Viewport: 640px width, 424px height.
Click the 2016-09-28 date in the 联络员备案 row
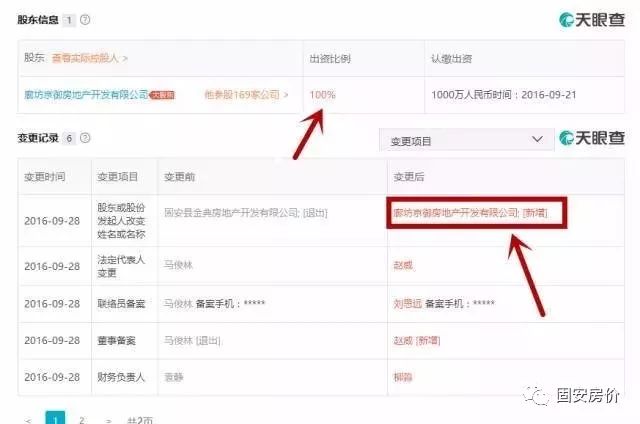tap(52, 304)
